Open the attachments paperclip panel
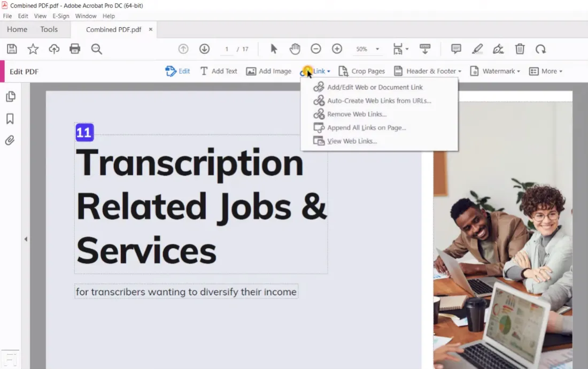 click(10, 141)
